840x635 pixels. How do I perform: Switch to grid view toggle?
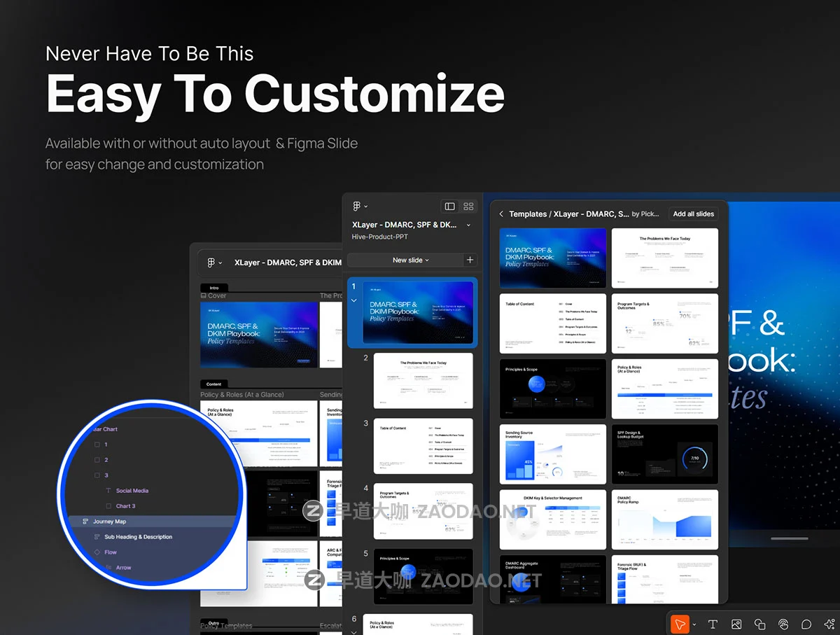[468, 207]
